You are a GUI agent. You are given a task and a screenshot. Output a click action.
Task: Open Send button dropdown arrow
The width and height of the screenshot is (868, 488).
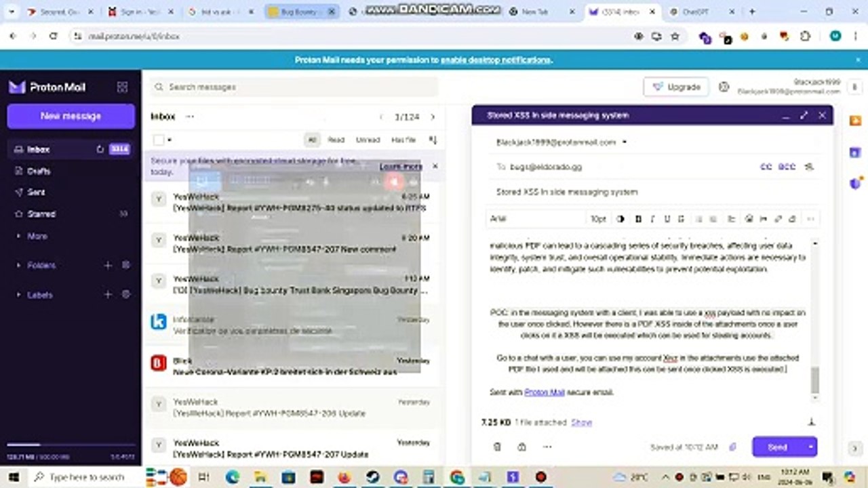810,447
